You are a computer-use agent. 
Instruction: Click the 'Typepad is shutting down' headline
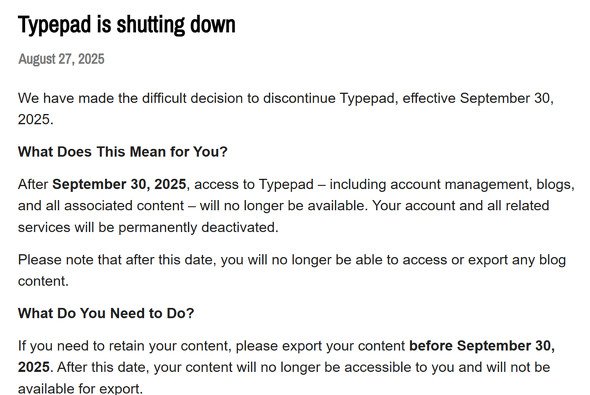coord(127,25)
